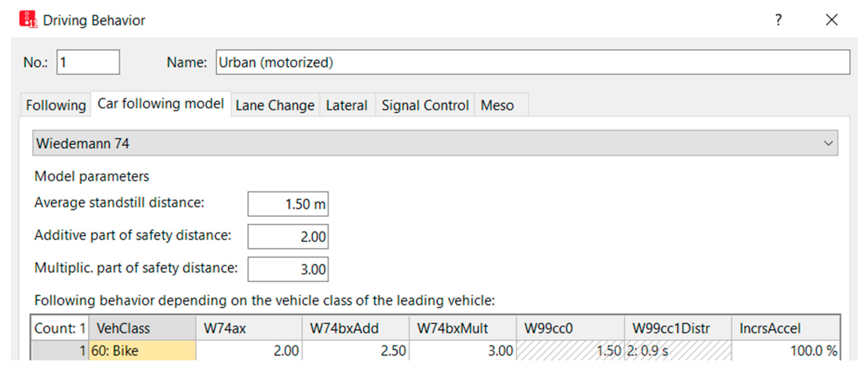Image resolution: width=868 pixels, height=371 pixels.
Task: Open the Signal Control tab
Action: pos(425,105)
